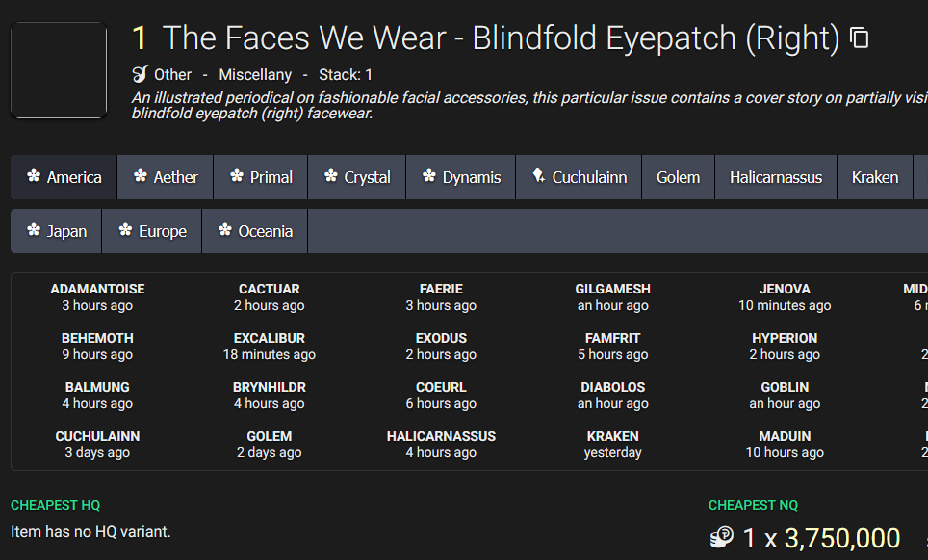
Task: Click the JENOVA world entry
Action: pos(785,297)
